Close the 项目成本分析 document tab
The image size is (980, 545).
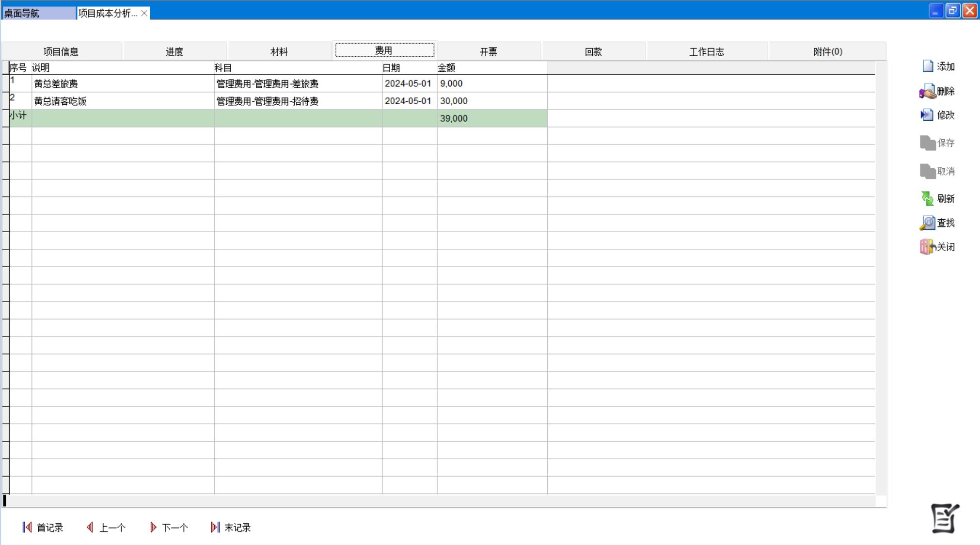(144, 13)
